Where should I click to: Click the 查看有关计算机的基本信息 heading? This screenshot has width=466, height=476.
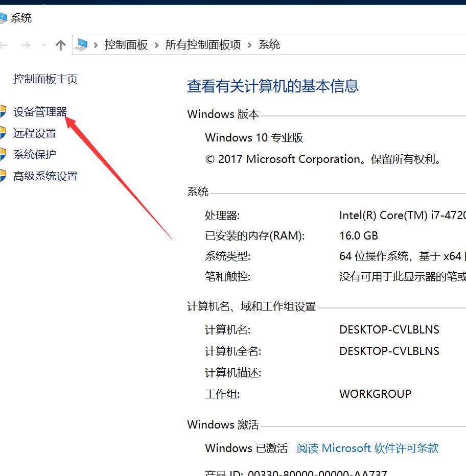coord(272,87)
